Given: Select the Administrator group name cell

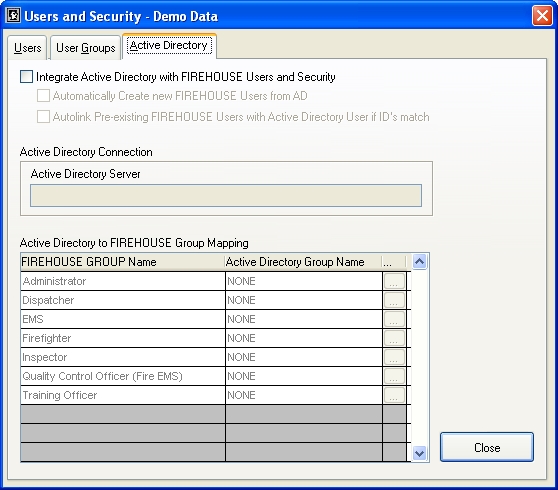Looking at the screenshot, I should pyautogui.click(x=123, y=281).
